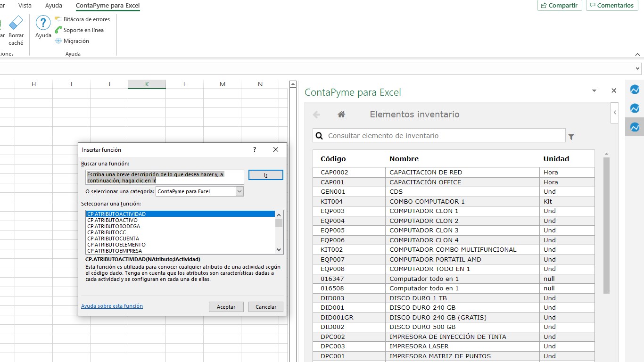Image resolution: width=644 pixels, height=362 pixels.
Task: Select code CAP001 row
Action: tap(454, 182)
